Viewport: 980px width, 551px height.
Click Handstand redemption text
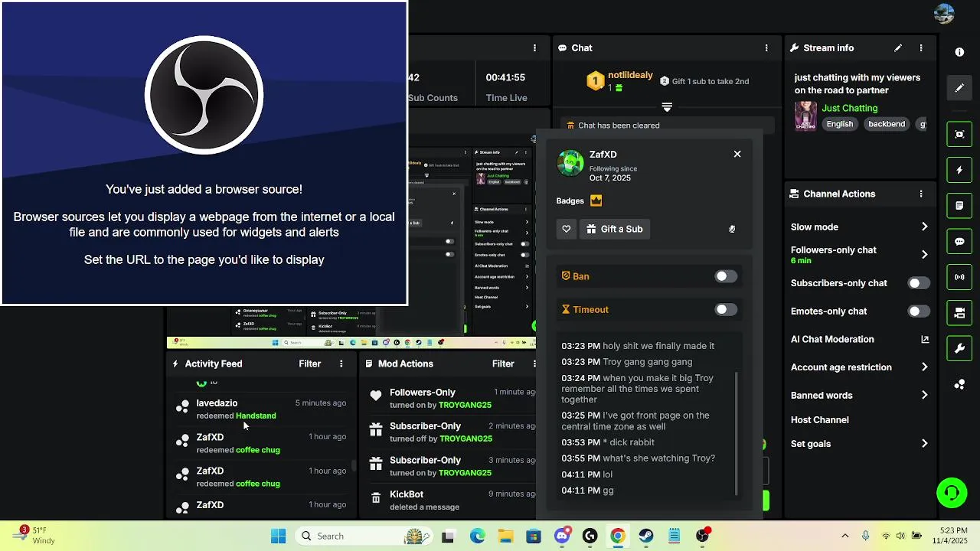256,416
